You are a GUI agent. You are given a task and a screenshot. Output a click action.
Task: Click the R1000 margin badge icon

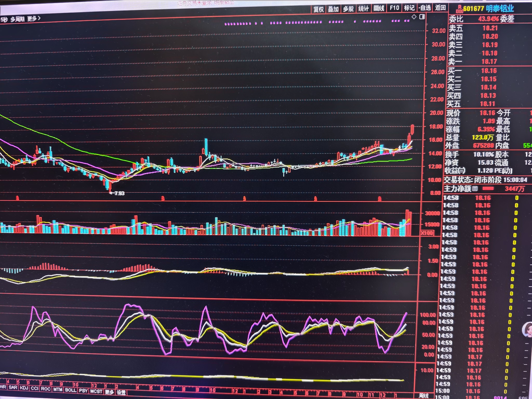[x=459, y=9]
